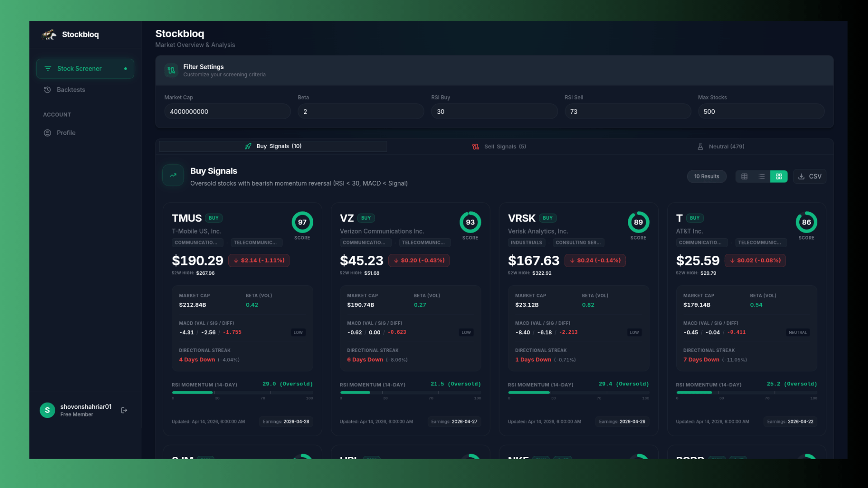Click T score ring showing 86
The width and height of the screenshot is (868, 488).
[806, 222]
